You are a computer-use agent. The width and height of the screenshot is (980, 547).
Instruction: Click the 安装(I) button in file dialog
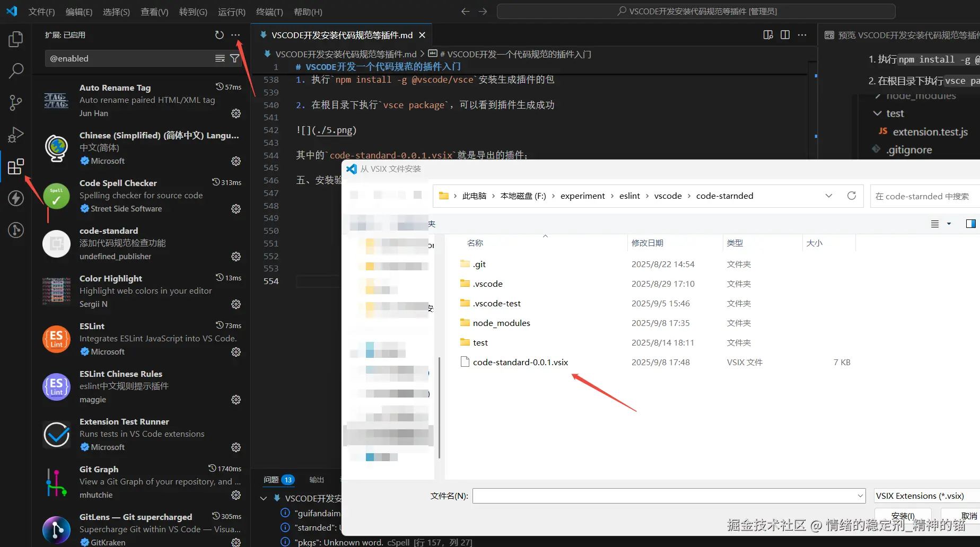coord(903,516)
